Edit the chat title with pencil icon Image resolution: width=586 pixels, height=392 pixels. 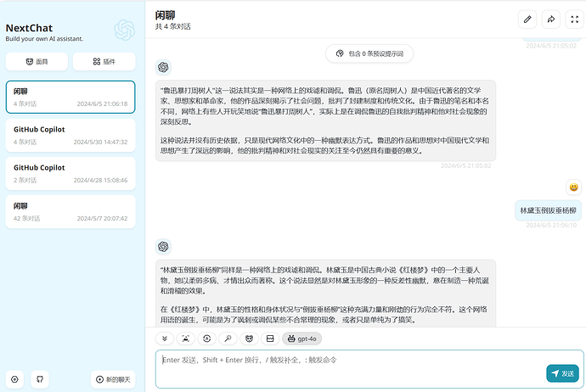click(527, 20)
